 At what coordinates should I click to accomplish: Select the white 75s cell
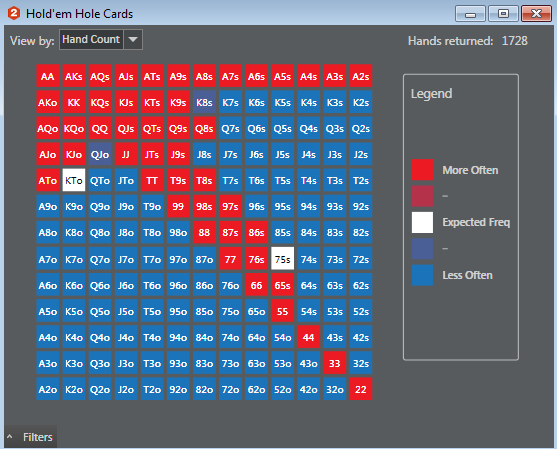(x=282, y=259)
